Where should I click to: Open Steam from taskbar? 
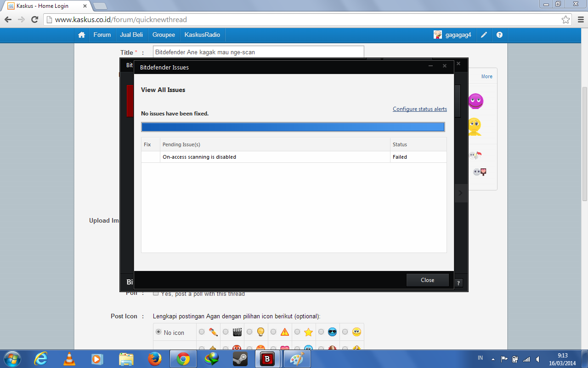coord(240,359)
